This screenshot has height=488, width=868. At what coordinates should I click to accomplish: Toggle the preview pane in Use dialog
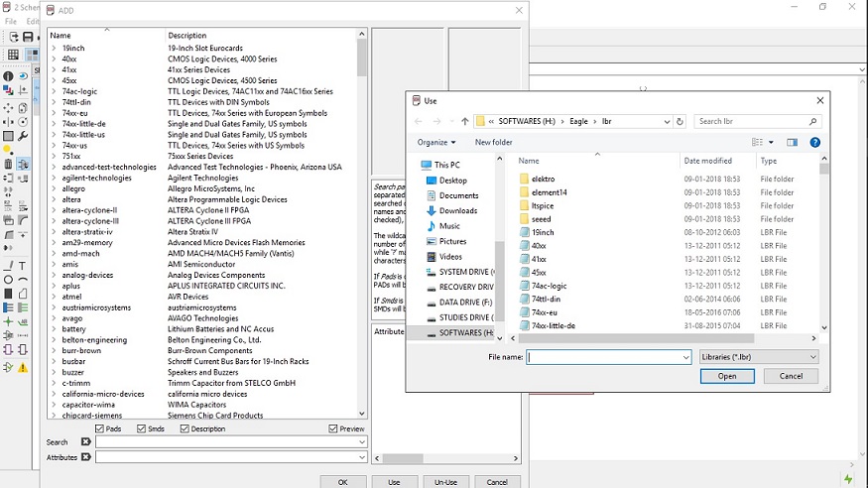[793, 142]
